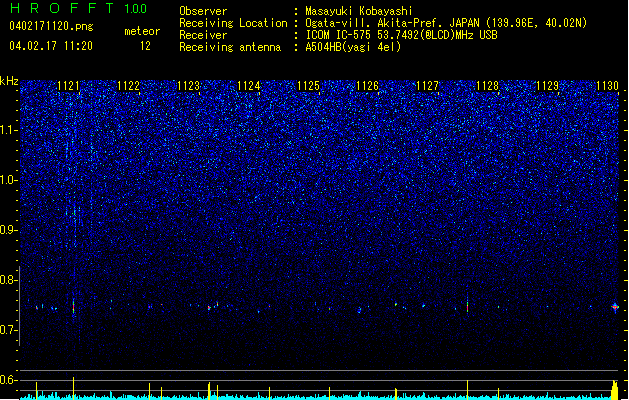Click the meteor echo line just before 1128
629x400 pixels.
tap(467, 305)
